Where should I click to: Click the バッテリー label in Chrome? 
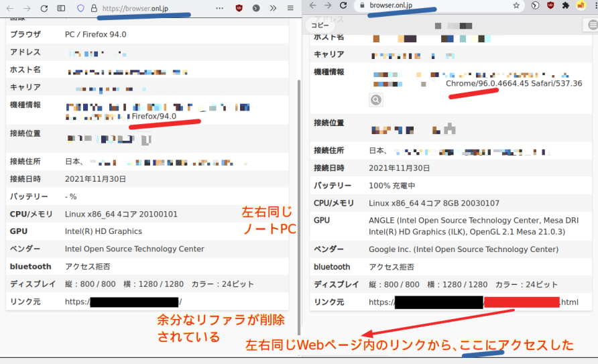(333, 186)
